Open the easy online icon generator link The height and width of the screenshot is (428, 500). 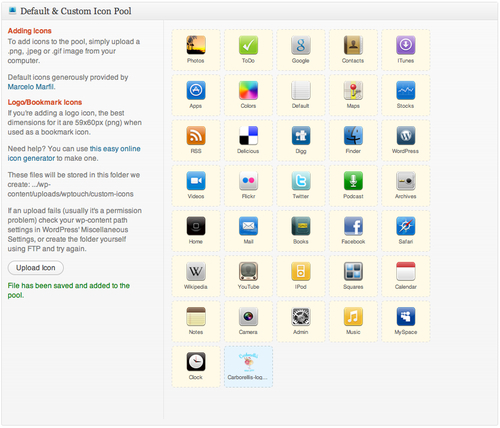(x=74, y=153)
